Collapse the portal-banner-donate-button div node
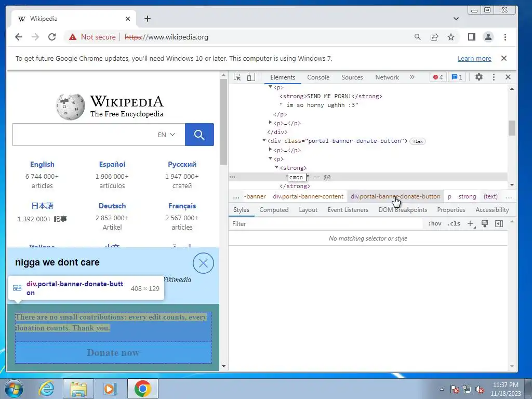 coord(264,140)
